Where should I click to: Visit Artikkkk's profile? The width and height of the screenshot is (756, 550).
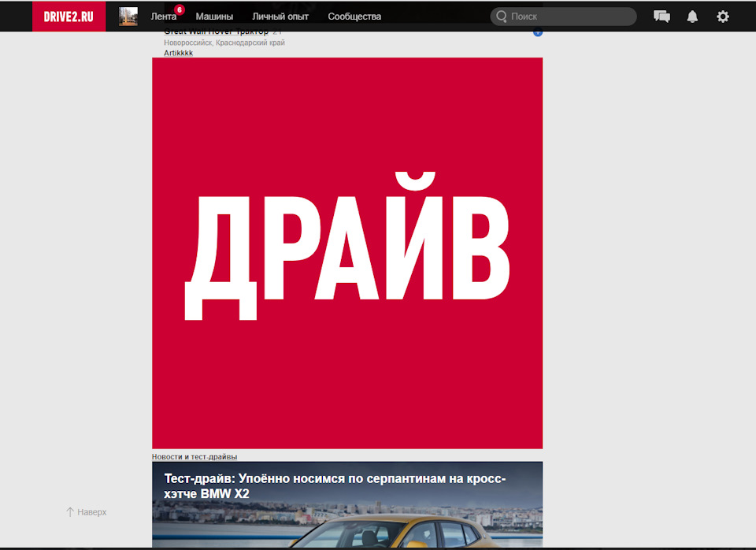[178, 53]
